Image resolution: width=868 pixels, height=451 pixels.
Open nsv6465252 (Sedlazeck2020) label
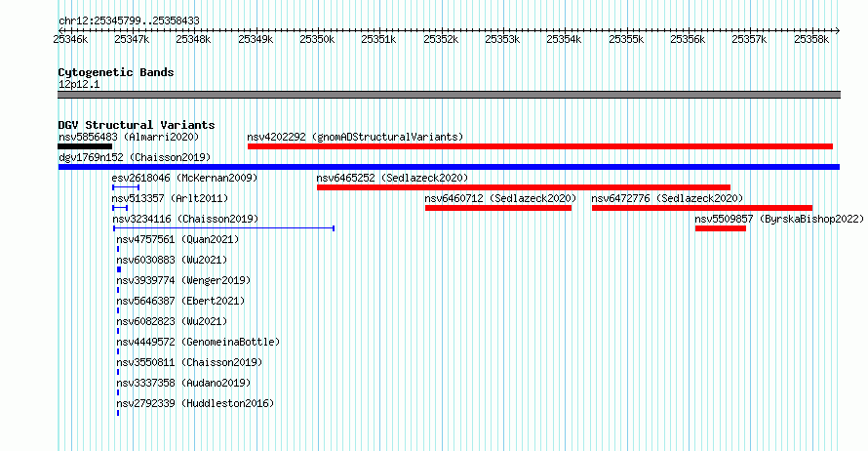[392, 178]
